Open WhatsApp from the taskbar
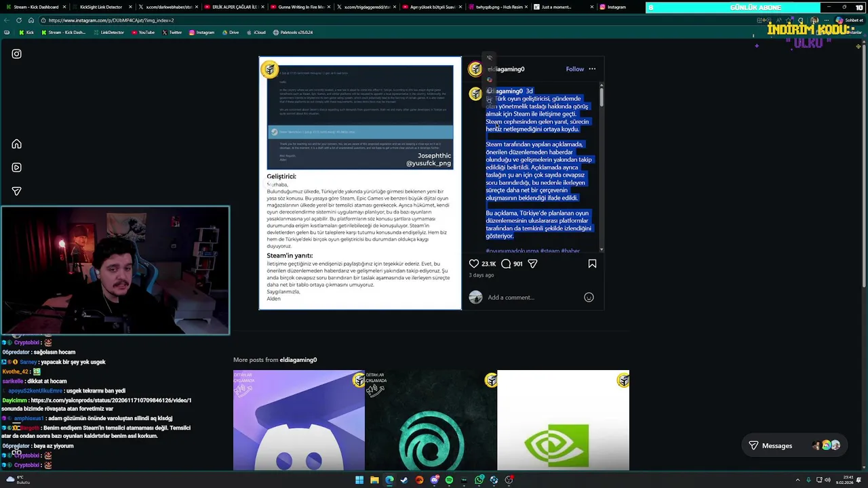 [x=479, y=480]
